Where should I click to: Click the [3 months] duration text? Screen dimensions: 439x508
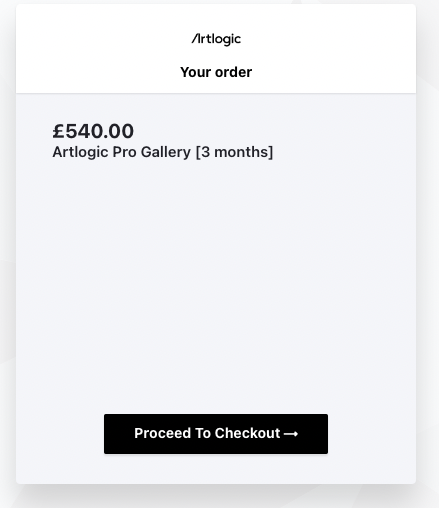pyautogui.click(x=234, y=152)
